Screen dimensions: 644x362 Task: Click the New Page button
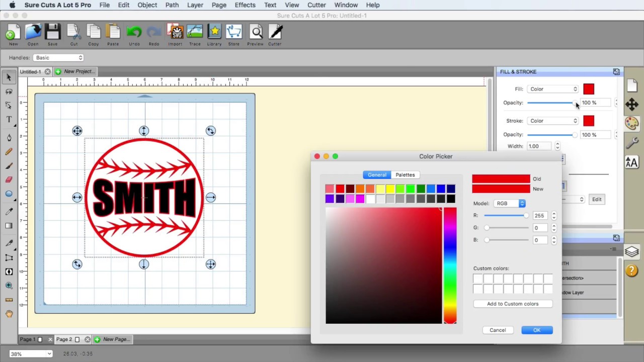[x=113, y=339]
